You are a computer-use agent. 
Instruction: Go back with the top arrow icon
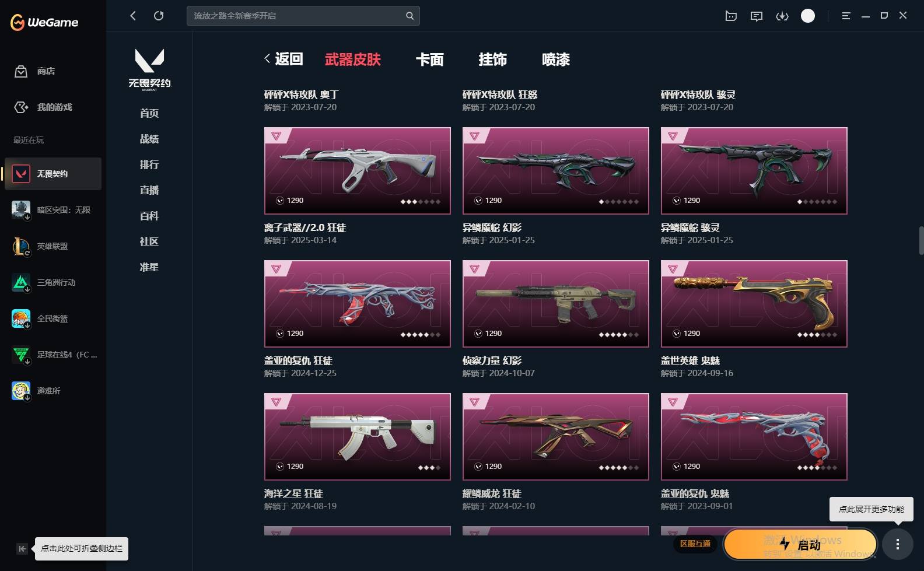click(x=133, y=16)
